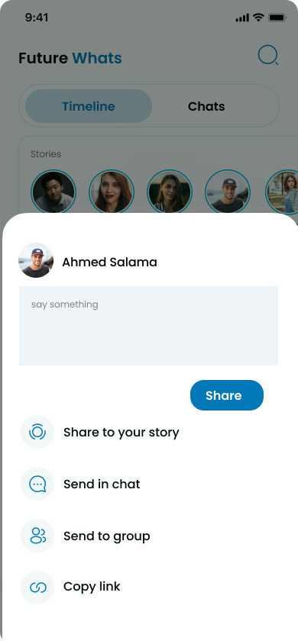
Task: Tap the battery status icon
Action: (x=277, y=18)
